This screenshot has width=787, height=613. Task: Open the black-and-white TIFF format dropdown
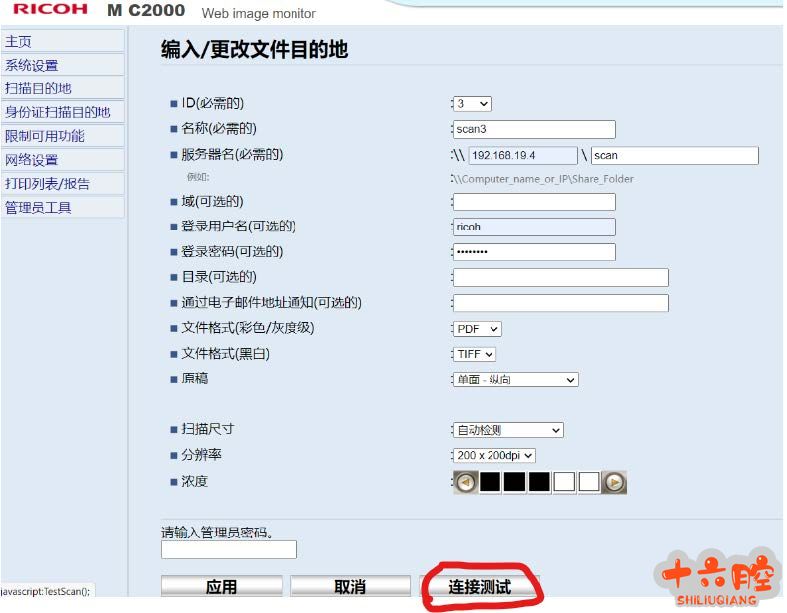click(x=475, y=354)
